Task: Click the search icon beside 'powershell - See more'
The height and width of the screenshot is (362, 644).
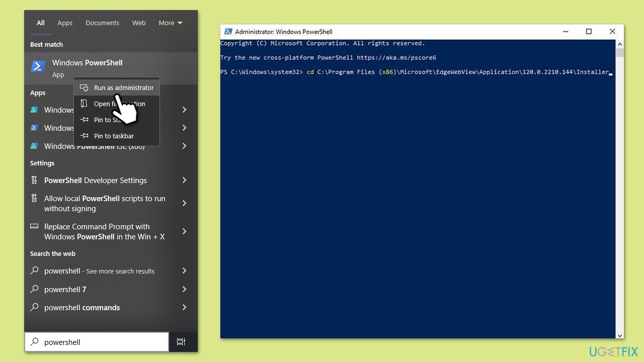Action: coord(34,270)
